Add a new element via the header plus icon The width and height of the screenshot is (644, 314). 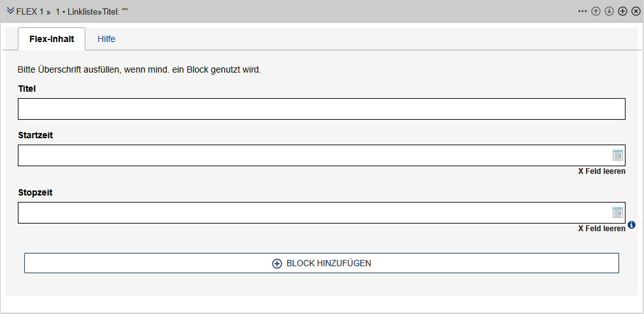(623, 11)
